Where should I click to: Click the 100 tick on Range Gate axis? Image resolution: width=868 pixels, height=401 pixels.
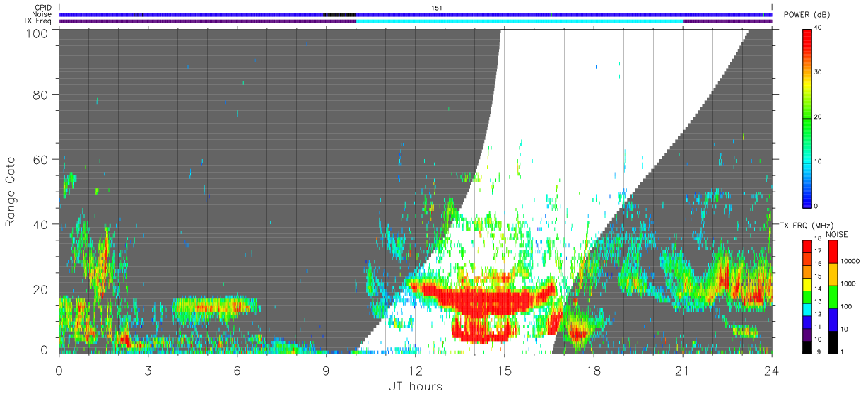(x=38, y=33)
